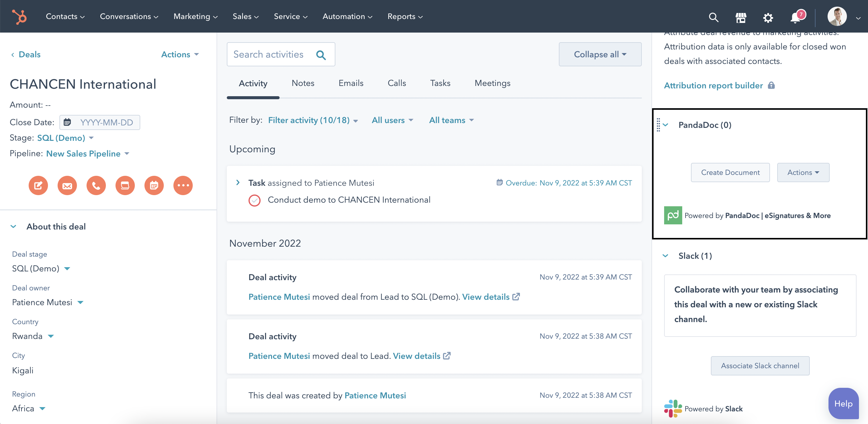Screen dimensions: 868x424
Task: Mark Conduct demo task as complete
Action: coord(255,201)
